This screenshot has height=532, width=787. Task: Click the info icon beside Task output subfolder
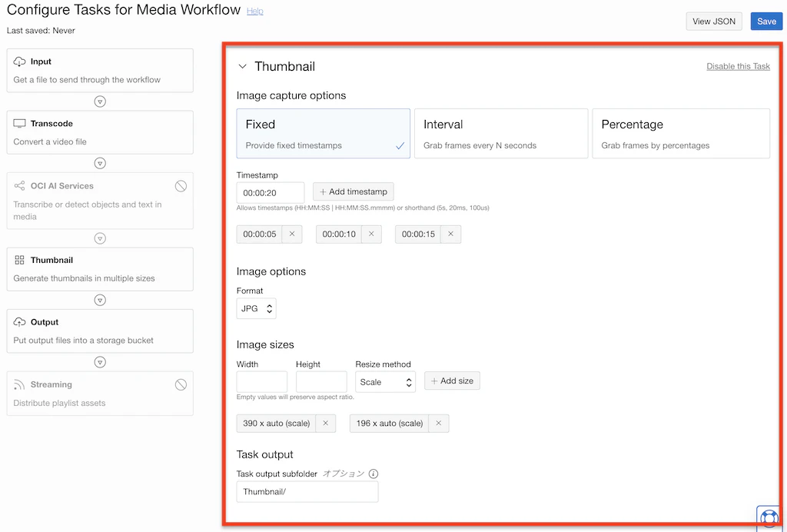[374, 474]
